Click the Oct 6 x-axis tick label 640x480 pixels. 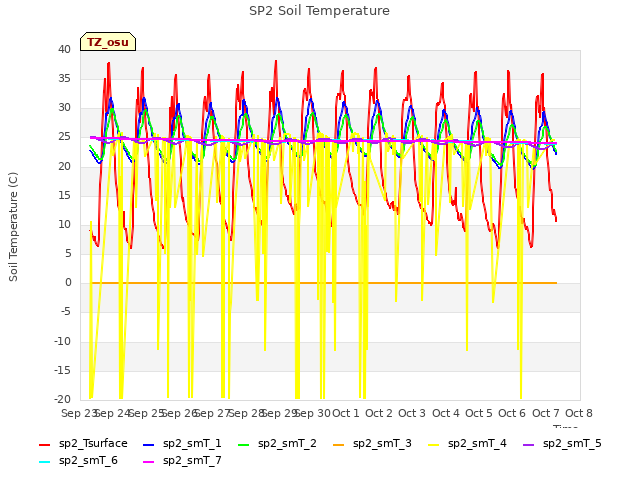pos(512,413)
